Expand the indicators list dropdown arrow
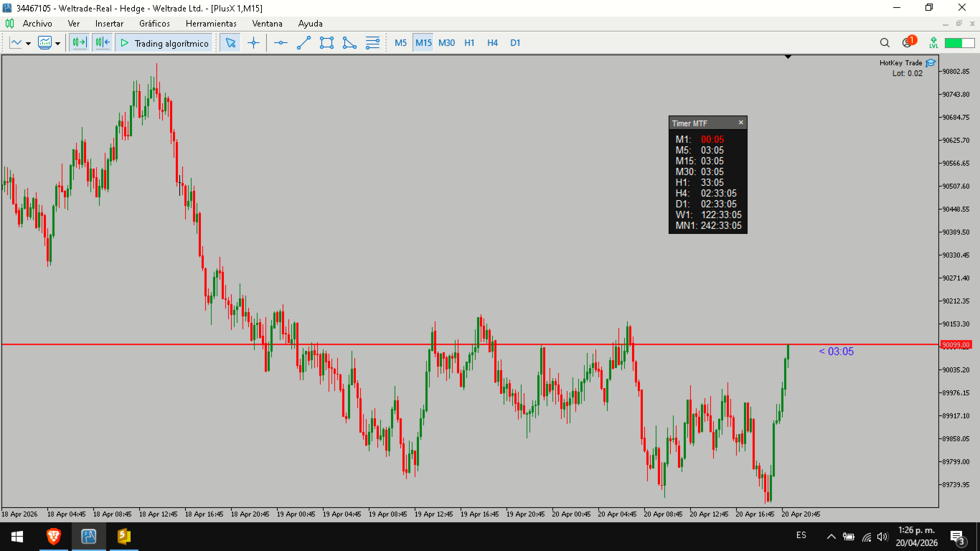Image resolution: width=980 pixels, height=551 pixels. (x=57, y=44)
